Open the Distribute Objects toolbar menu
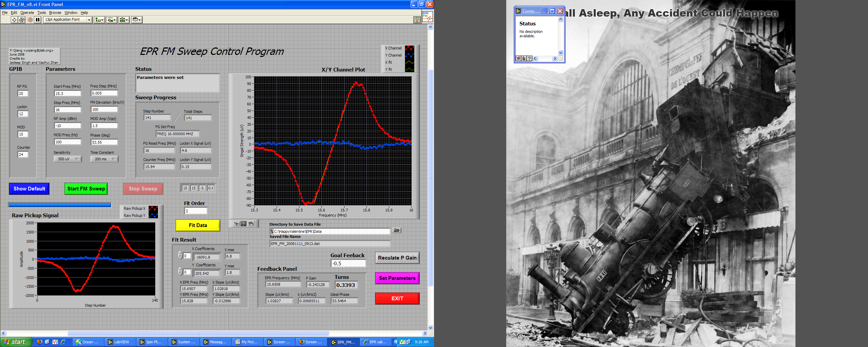868x347 pixels. (x=112, y=20)
